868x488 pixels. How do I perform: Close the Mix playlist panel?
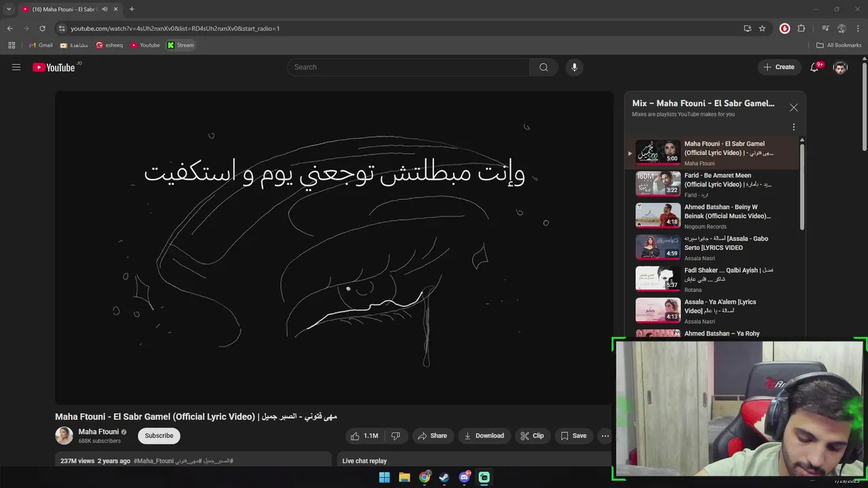[793, 108]
